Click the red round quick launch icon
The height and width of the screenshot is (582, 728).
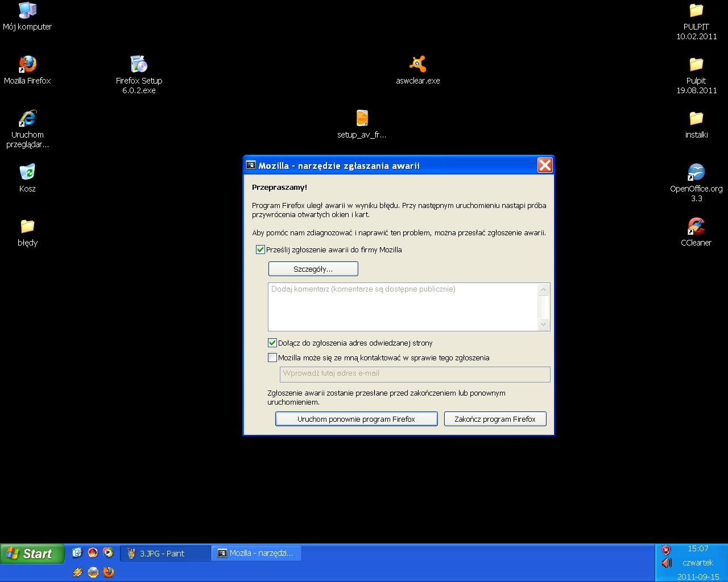[93, 552]
